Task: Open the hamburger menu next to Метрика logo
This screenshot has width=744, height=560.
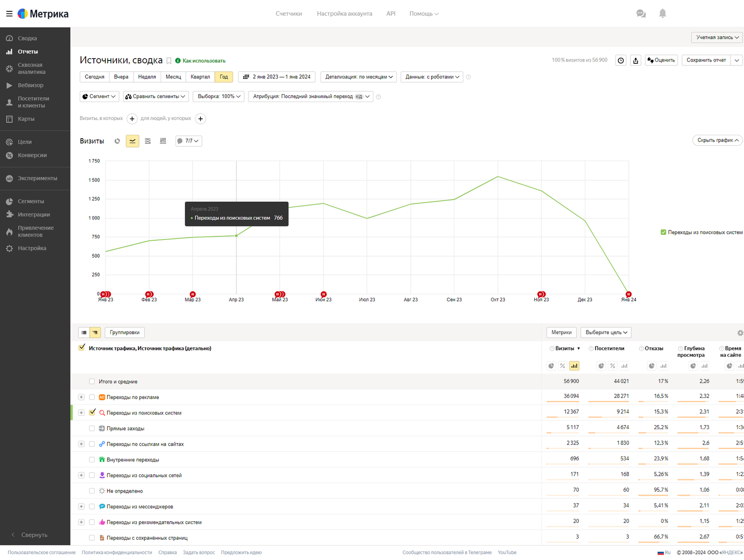Action: tap(9, 14)
